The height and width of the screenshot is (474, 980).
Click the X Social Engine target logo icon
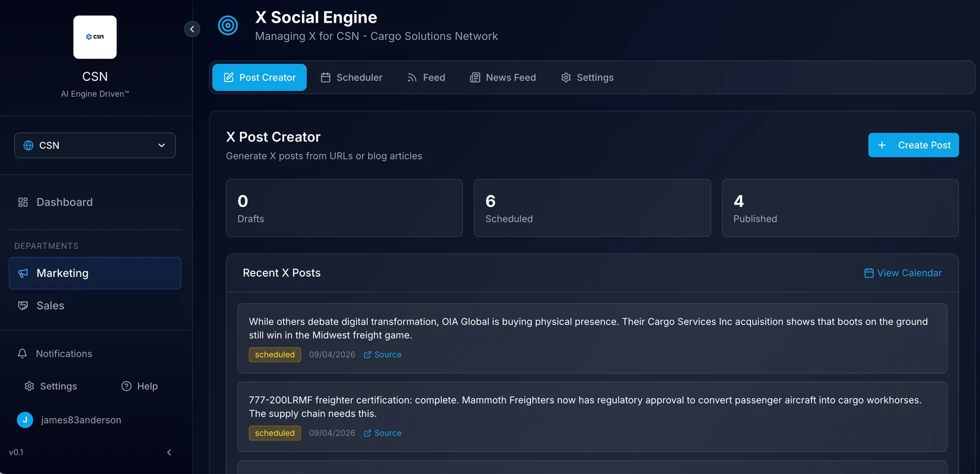(228, 25)
